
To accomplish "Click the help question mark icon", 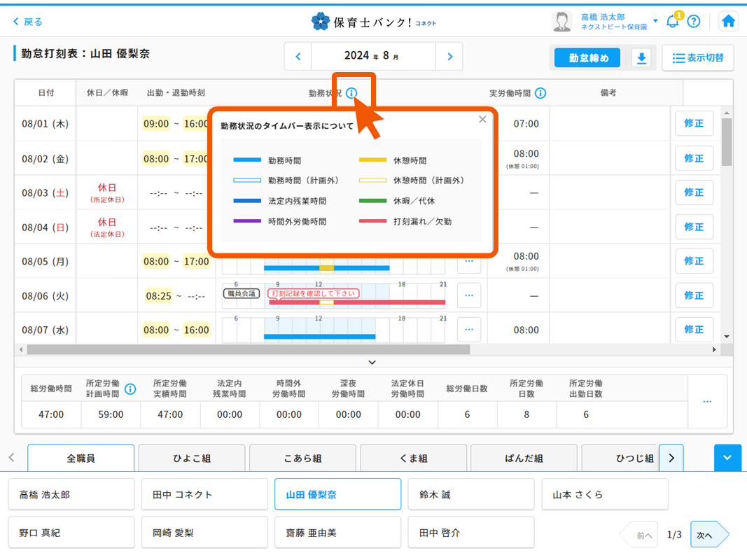I will click(x=693, y=21).
